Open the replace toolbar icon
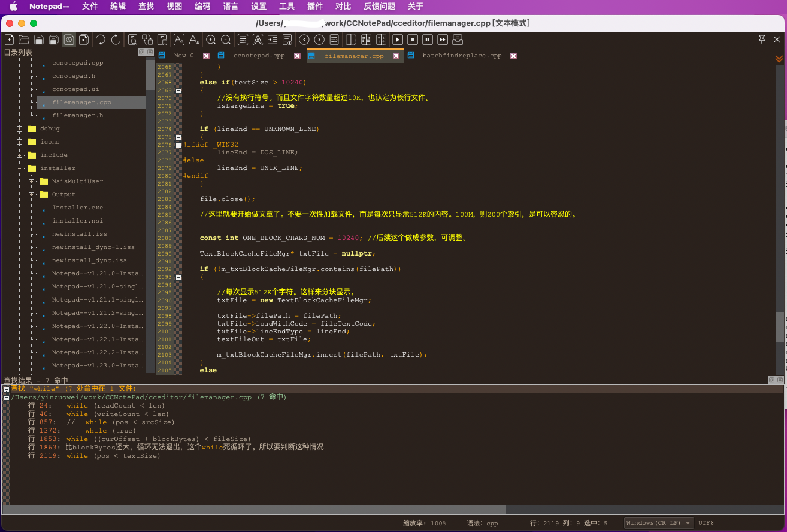The width and height of the screenshot is (787, 532). (x=147, y=39)
